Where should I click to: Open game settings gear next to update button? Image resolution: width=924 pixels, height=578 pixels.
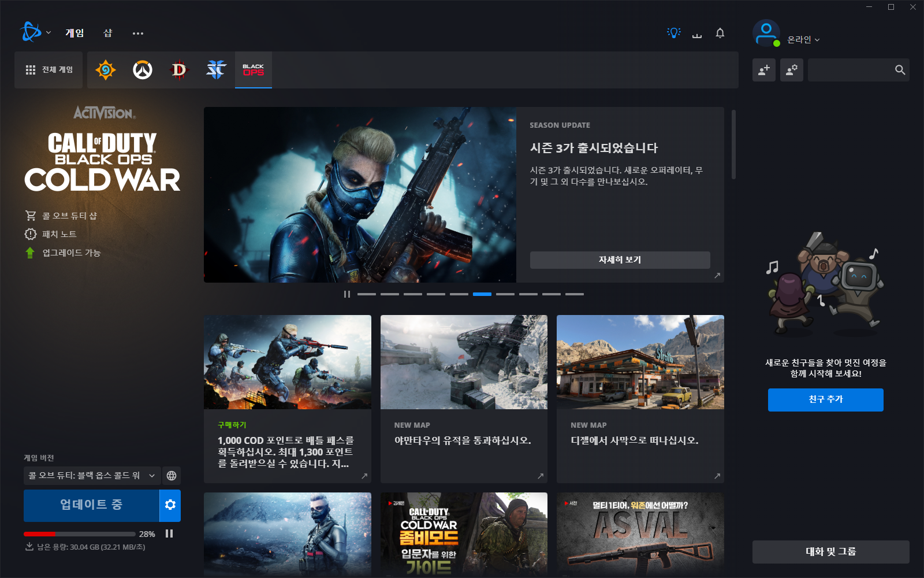(x=170, y=505)
